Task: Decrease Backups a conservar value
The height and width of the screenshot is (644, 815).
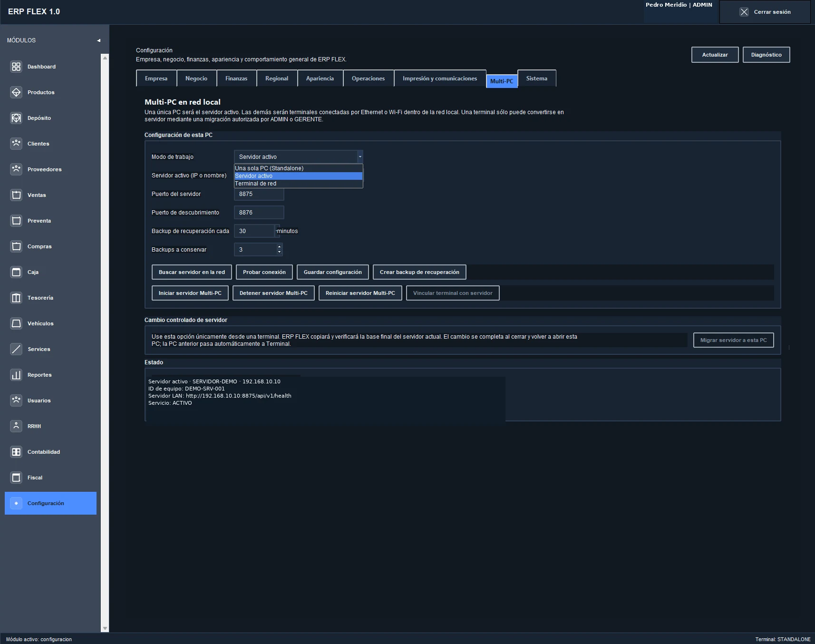Action: pyautogui.click(x=279, y=252)
